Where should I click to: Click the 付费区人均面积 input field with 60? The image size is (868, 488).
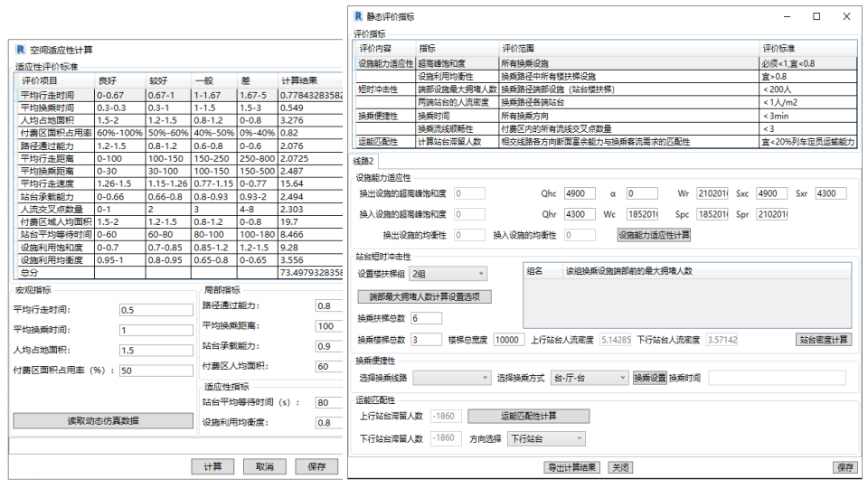pyautogui.click(x=329, y=366)
